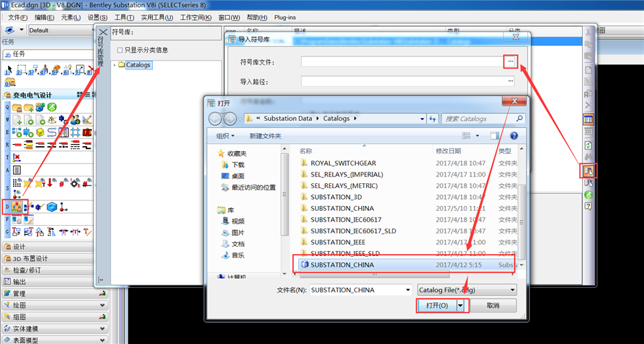Select 下载 in the favorites sidebar
Image resolution: width=644 pixels, height=344 pixels.
click(x=238, y=165)
